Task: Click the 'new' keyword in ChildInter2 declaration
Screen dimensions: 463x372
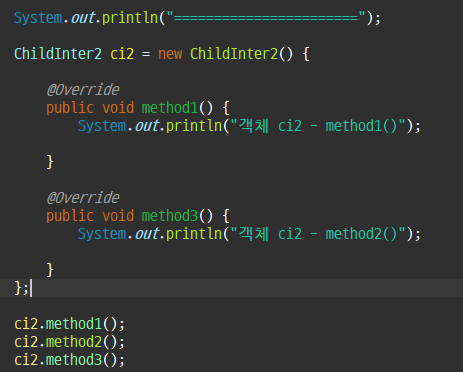Action: tap(170, 54)
